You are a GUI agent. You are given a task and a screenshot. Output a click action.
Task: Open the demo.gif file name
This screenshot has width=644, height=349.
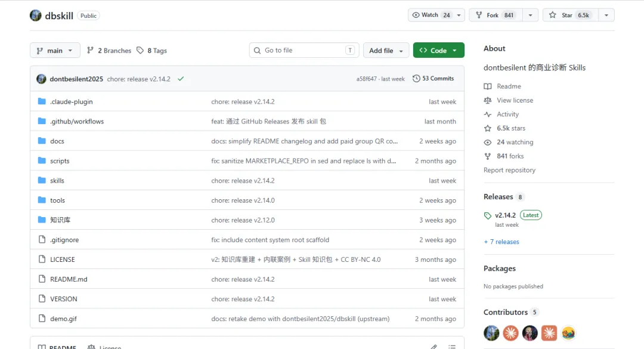63,319
